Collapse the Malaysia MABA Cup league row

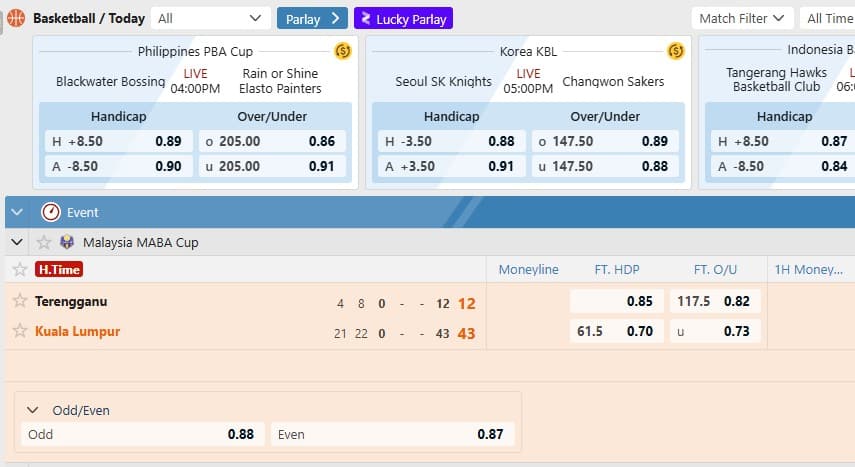click(x=17, y=242)
